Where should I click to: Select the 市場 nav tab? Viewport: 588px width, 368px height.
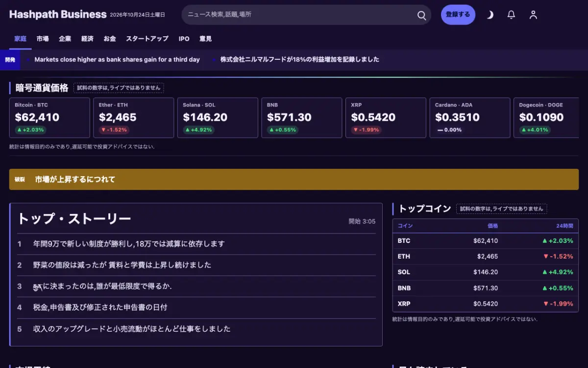[x=43, y=39]
